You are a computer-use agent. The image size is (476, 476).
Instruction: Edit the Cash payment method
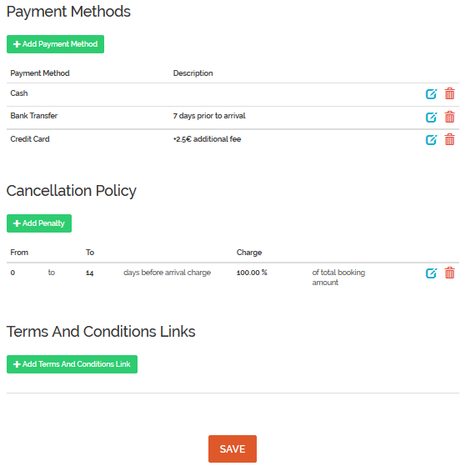[431, 94]
